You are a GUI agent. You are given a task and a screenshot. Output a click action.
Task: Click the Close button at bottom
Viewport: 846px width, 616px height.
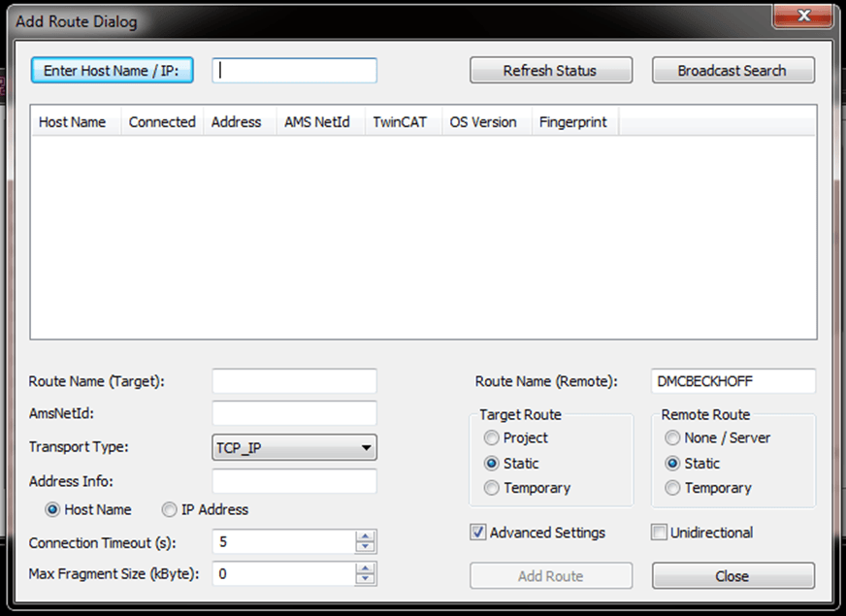733,576
